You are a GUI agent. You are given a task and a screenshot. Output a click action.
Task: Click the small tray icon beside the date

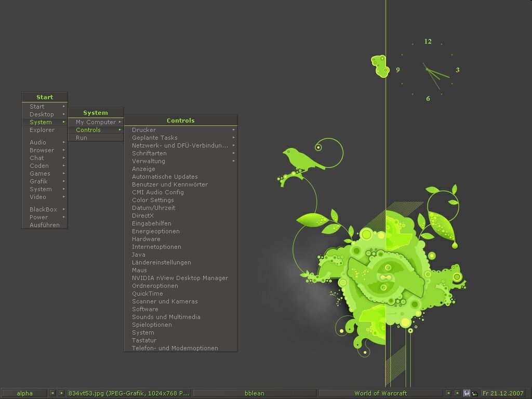click(x=474, y=394)
